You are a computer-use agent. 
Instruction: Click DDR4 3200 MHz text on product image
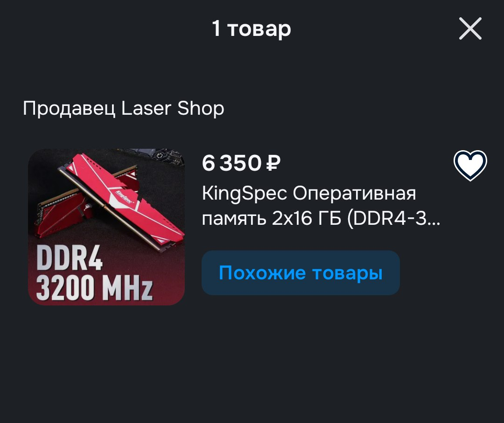[x=94, y=272]
